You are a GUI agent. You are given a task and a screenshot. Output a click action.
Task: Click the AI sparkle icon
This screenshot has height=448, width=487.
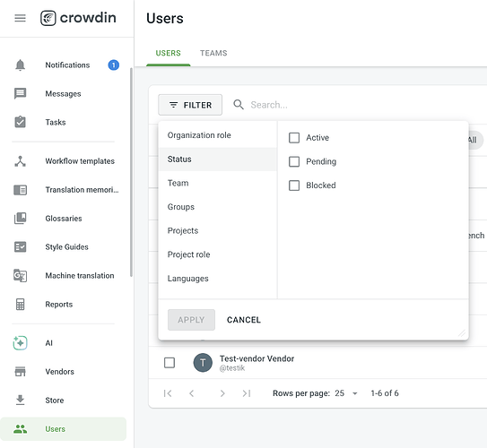point(21,343)
